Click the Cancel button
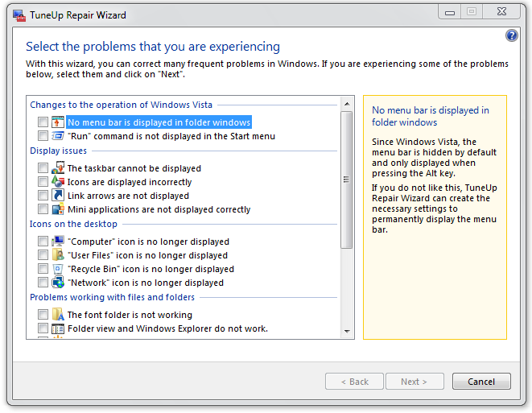 [481, 382]
